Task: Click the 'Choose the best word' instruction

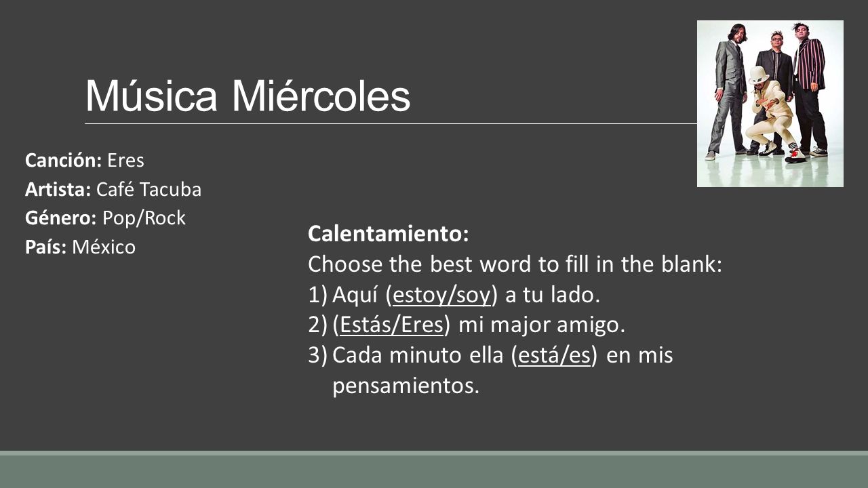Action: [515, 264]
